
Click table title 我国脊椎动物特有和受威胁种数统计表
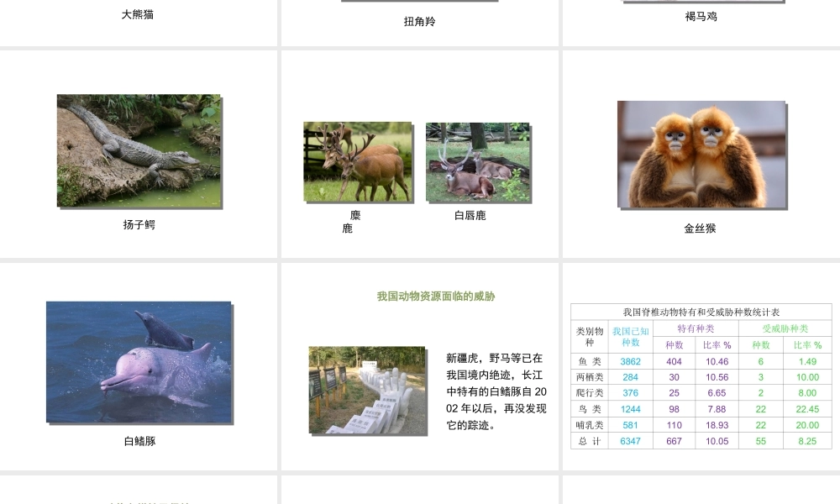[701, 312]
